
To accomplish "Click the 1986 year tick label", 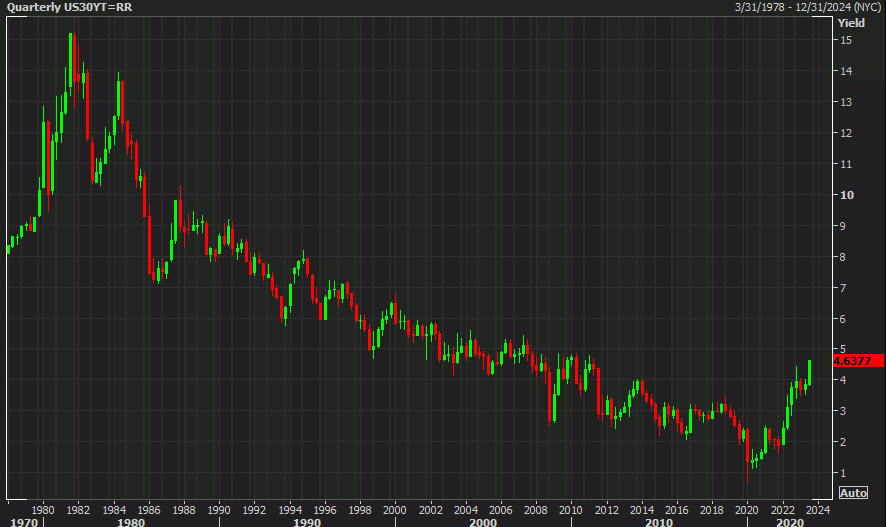I will pyautogui.click(x=149, y=510).
